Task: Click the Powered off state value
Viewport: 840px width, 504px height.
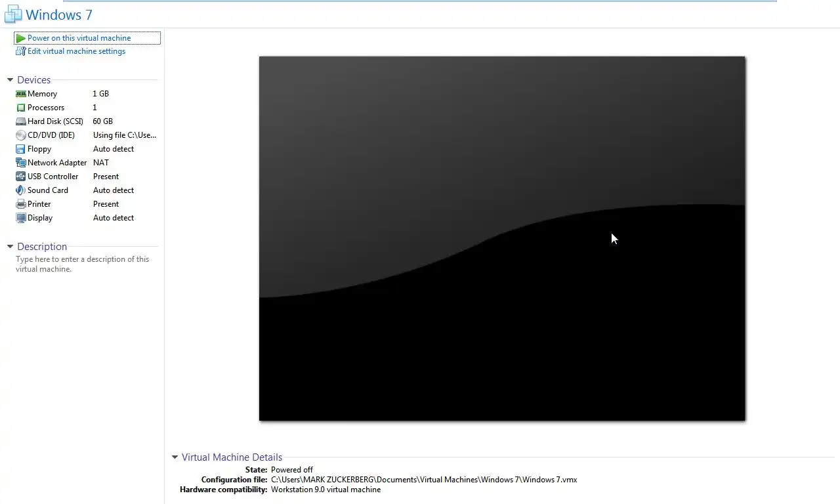Action: click(292, 470)
